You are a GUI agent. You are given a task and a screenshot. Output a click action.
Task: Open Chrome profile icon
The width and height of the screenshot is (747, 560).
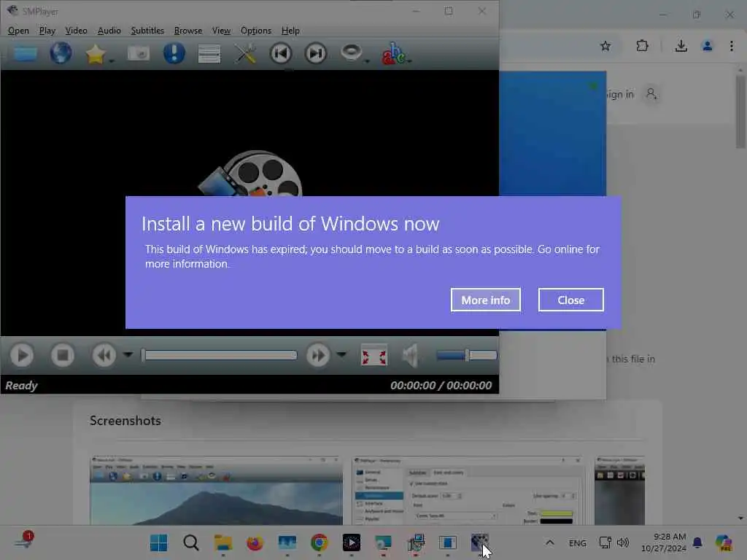(708, 46)
